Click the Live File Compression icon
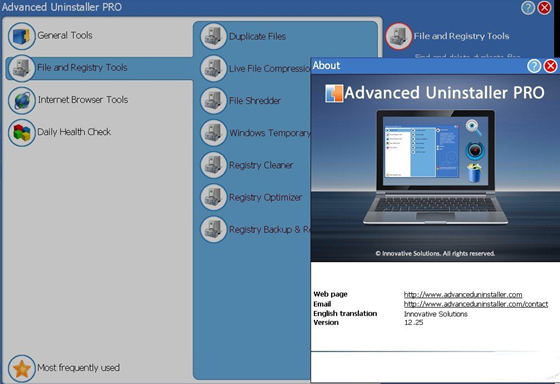The width and height of the screenshot is (560, 384). [x=214, y=69]
